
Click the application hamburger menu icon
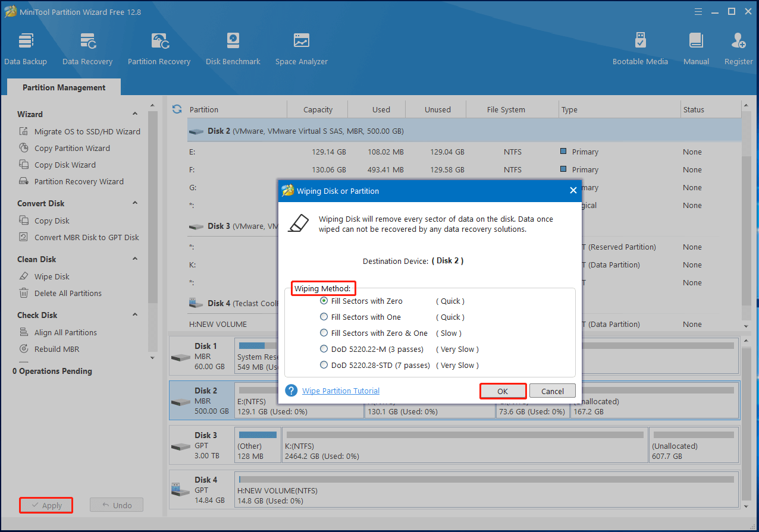[698, 11]
